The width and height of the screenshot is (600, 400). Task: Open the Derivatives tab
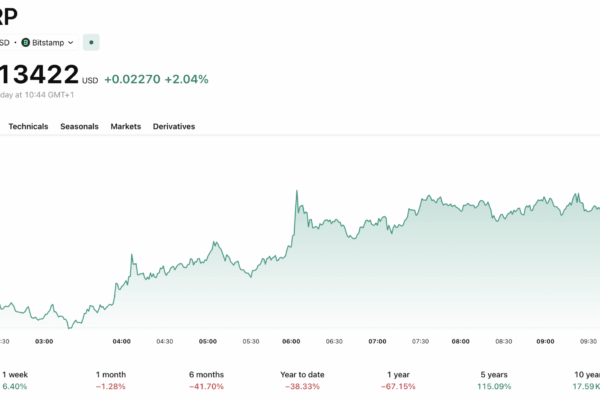click(174, 126)
